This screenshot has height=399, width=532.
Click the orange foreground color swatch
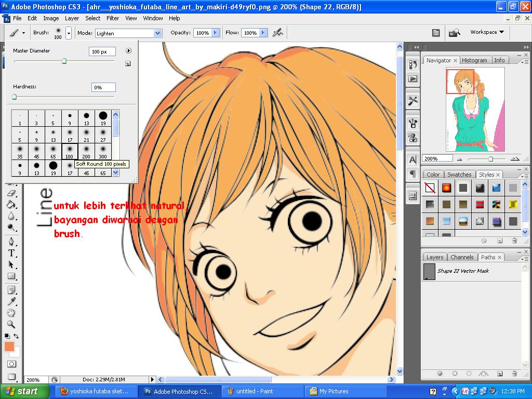point(9,347)
